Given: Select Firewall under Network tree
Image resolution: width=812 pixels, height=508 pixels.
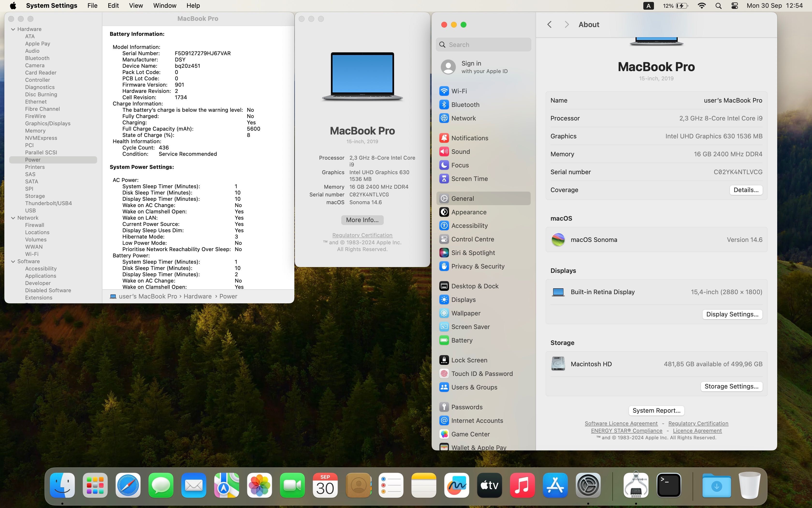Looking at the screenshot, I should [35, 225].
